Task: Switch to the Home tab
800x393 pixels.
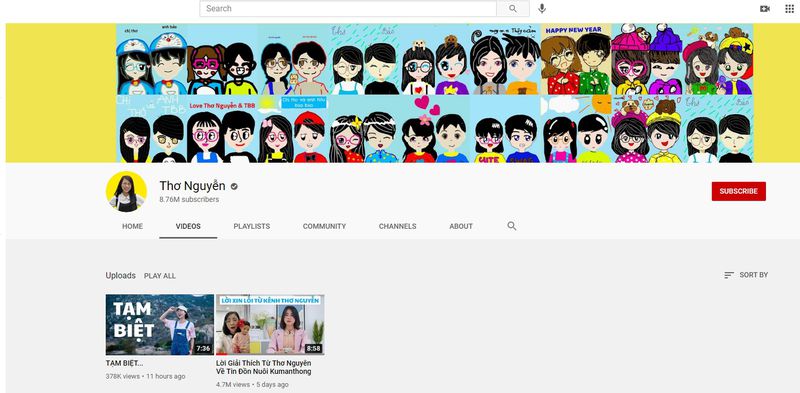Action: (x=132, y=226)
